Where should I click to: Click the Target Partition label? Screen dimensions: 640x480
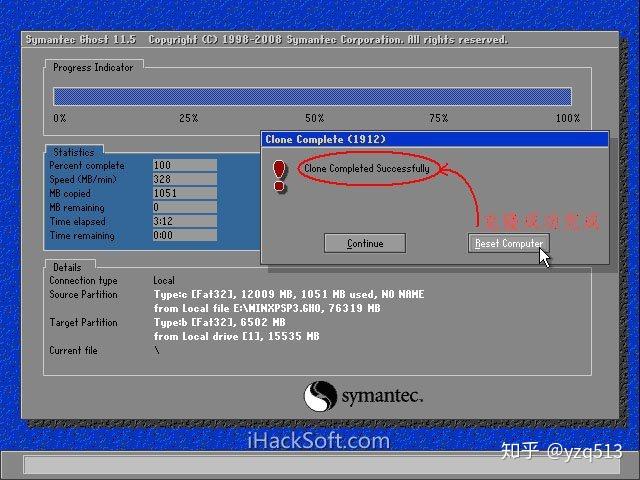click(83, 322)
